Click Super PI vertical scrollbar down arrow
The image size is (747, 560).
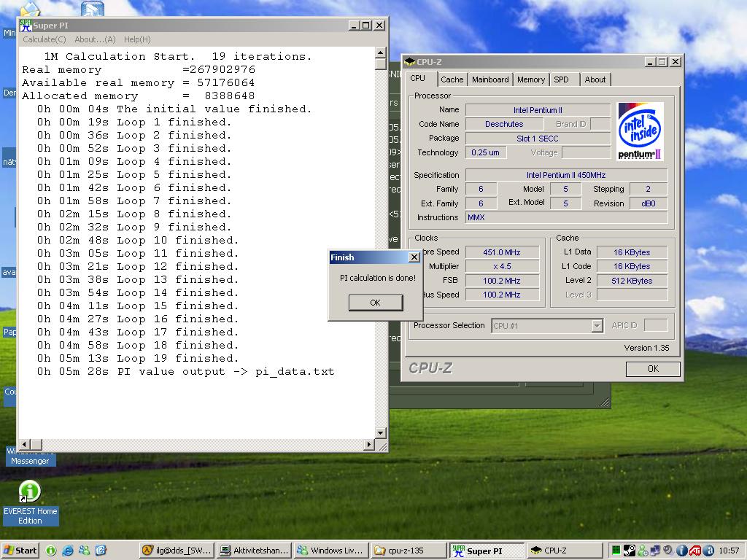[380, 433]
